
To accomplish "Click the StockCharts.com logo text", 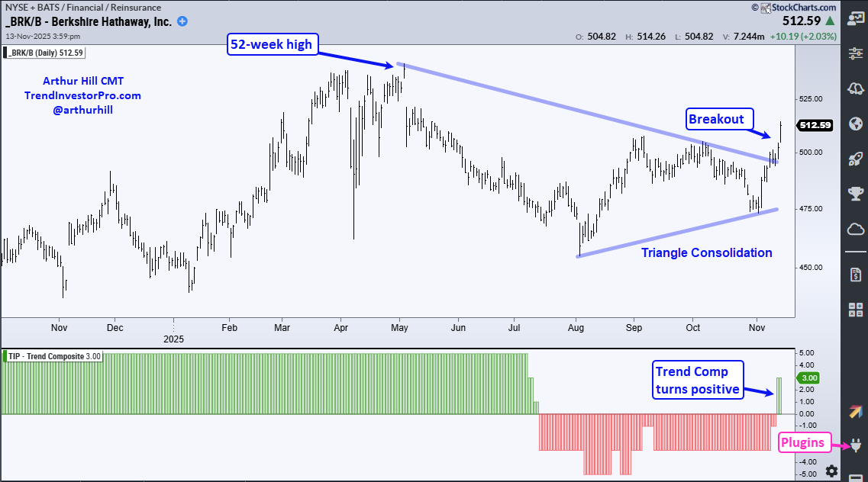I will tap(801, 8).
